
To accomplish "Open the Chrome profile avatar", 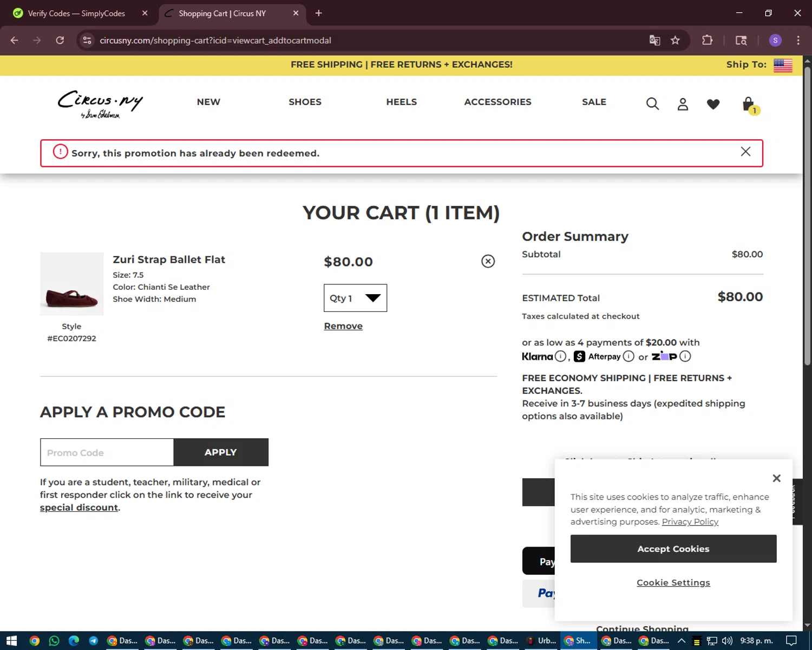I will click(775, 40).
